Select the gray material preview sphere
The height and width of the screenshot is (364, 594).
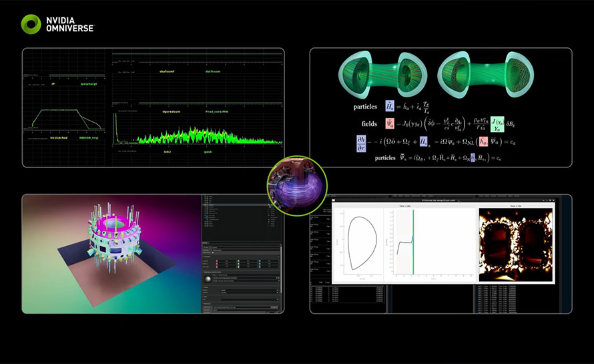tap(209, 279)
